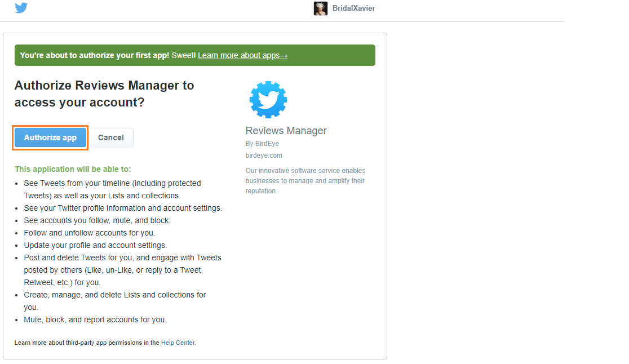Cancel the app authorization
The image size is (629, 364).
point(111,137)
